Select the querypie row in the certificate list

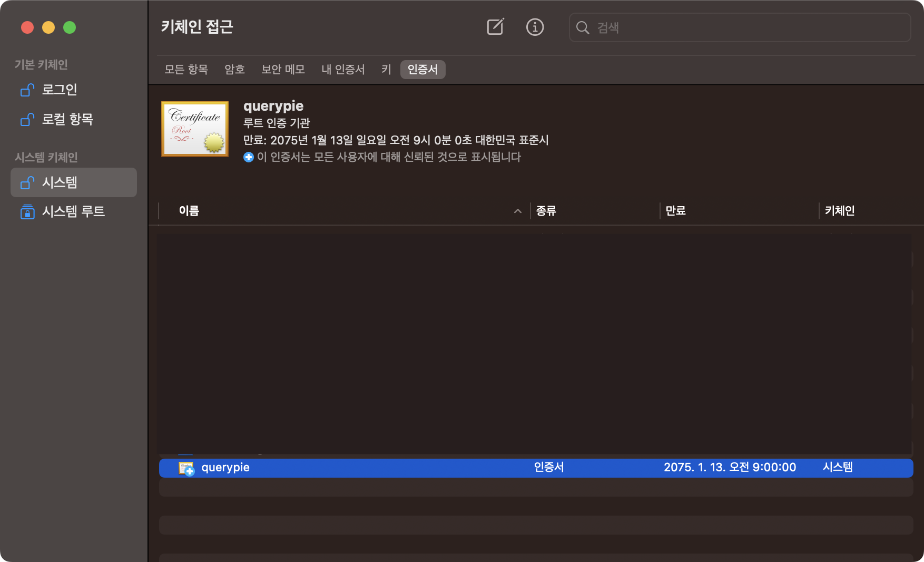coord(369,467)
